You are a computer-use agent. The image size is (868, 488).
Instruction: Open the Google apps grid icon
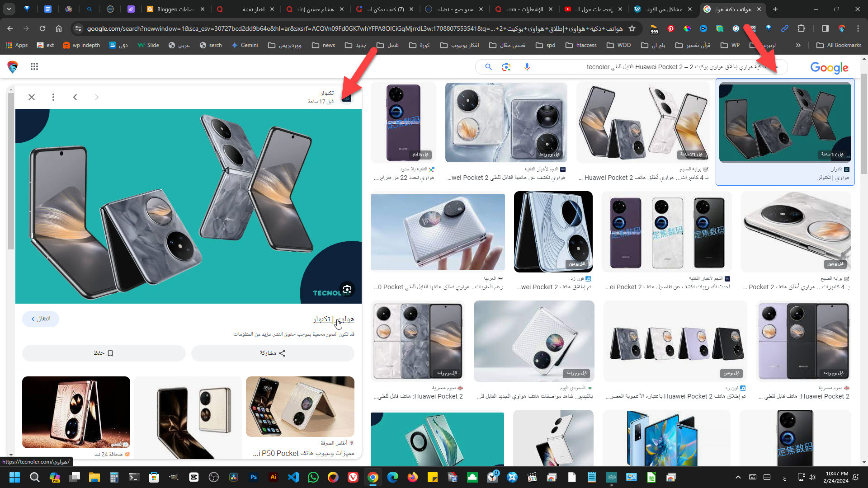point(34,67)
